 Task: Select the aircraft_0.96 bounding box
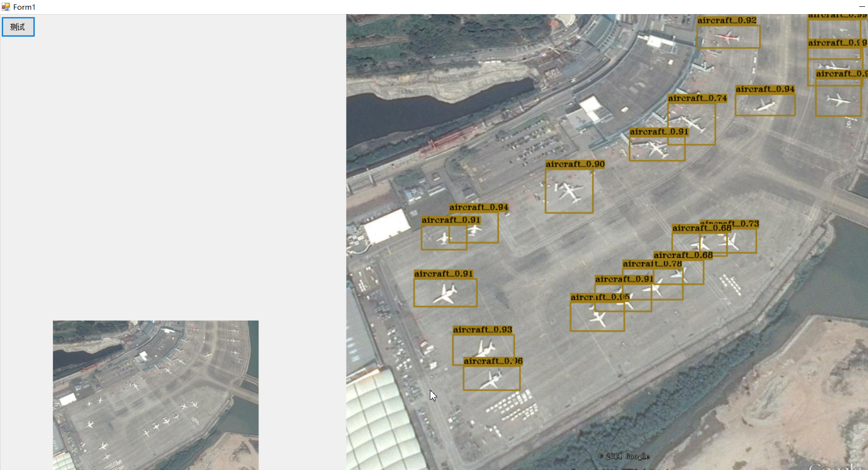pyautogui.click(x=492, y=378)
